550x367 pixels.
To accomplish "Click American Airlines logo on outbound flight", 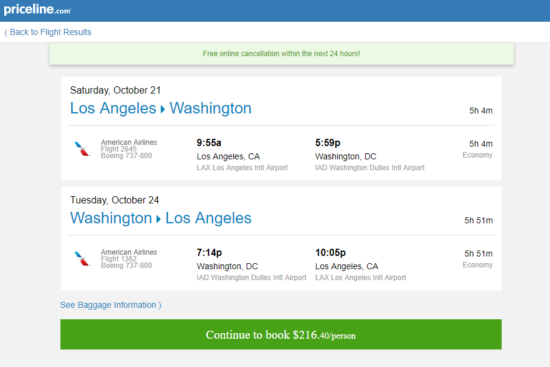I will pos(82,149).
